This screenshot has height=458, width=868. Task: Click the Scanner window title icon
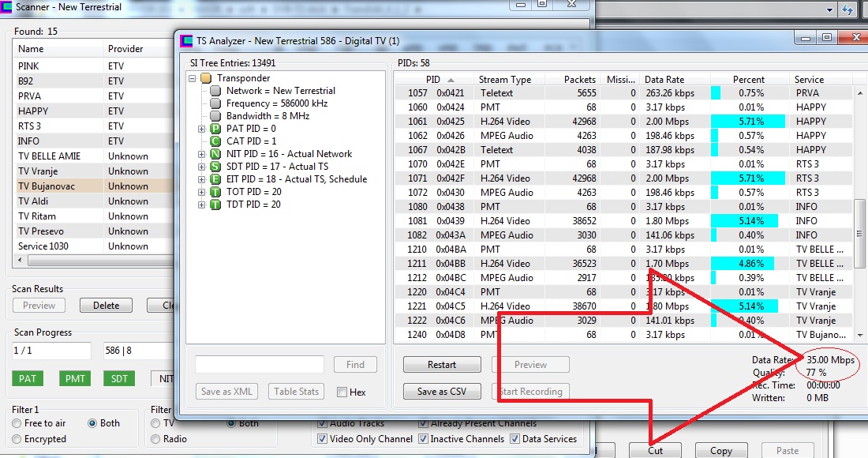click(x=6, y=7)
